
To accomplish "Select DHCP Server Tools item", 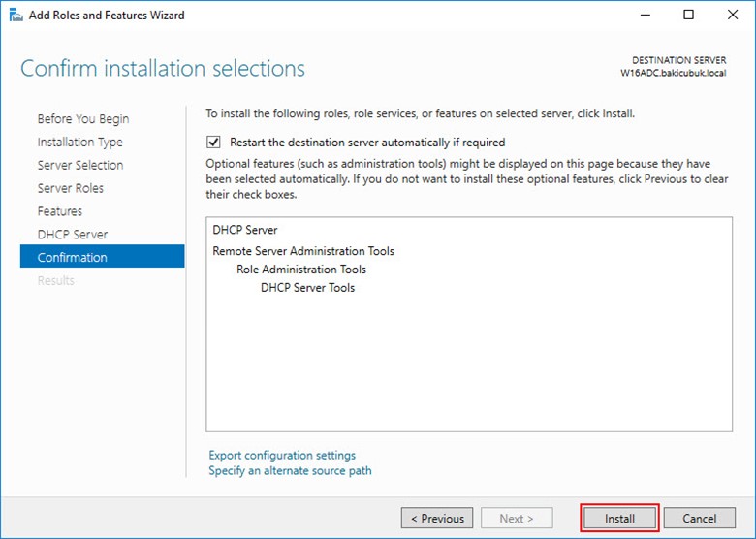I will pos(307,288).
